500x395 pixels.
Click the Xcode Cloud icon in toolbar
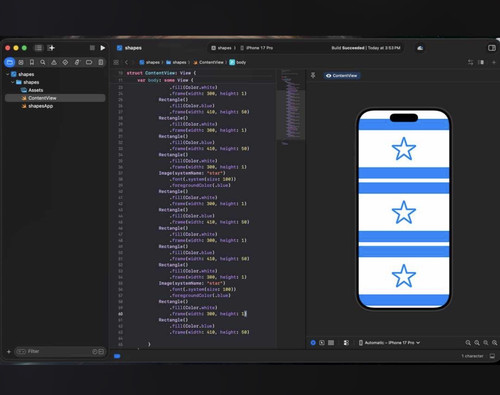click(x=420, y=48)
